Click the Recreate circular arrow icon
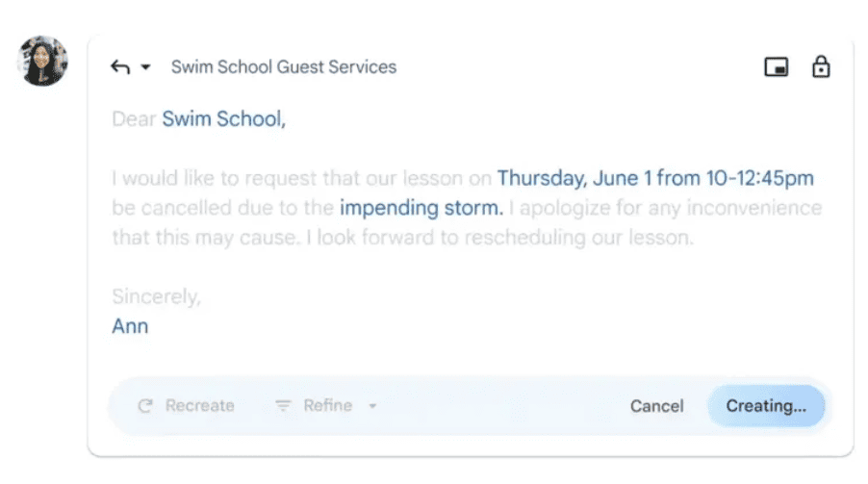 (145, 406)
